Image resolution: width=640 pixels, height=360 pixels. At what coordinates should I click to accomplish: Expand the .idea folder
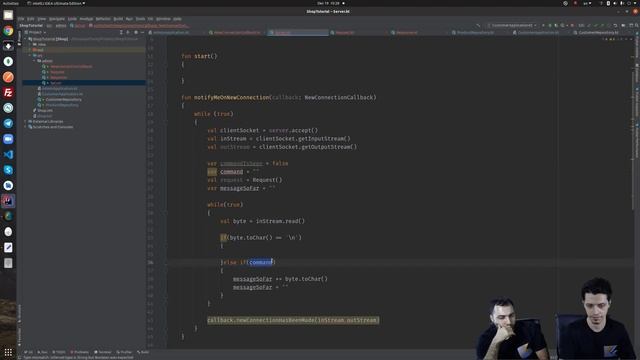[30, 44]
